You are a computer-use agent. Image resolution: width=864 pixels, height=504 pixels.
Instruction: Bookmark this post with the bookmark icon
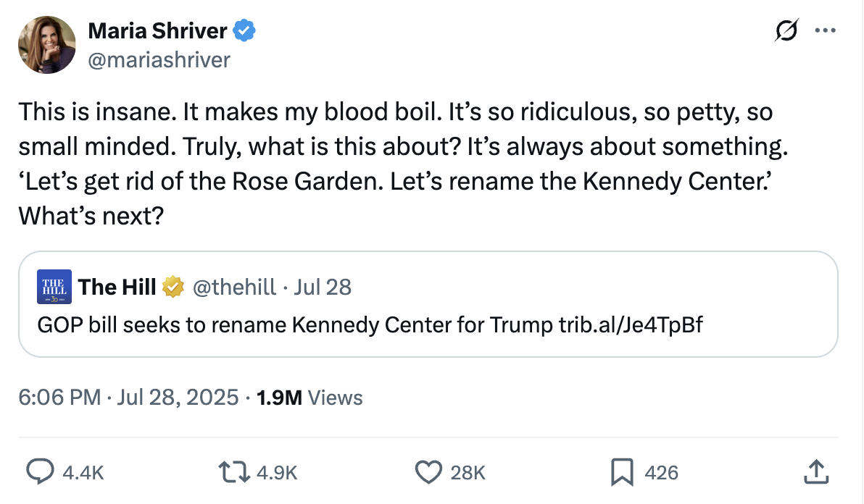click(x=621, y=472)
